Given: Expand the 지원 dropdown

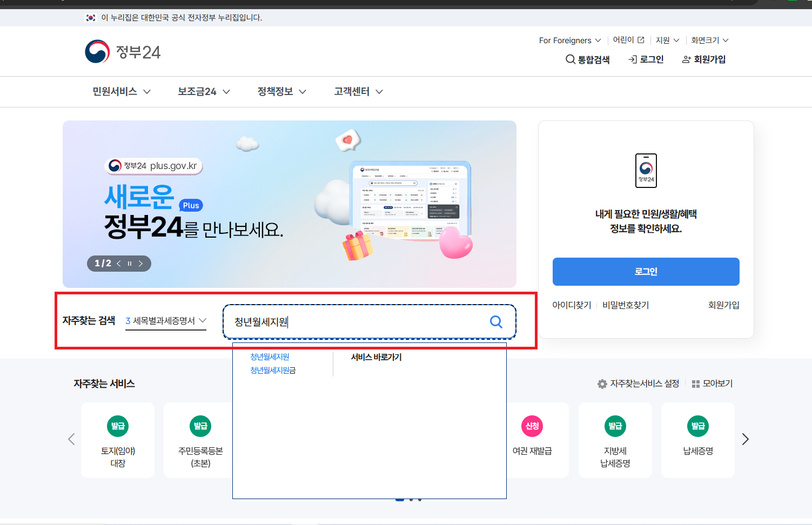Looking at the screenshot, I should click(668, 41).
